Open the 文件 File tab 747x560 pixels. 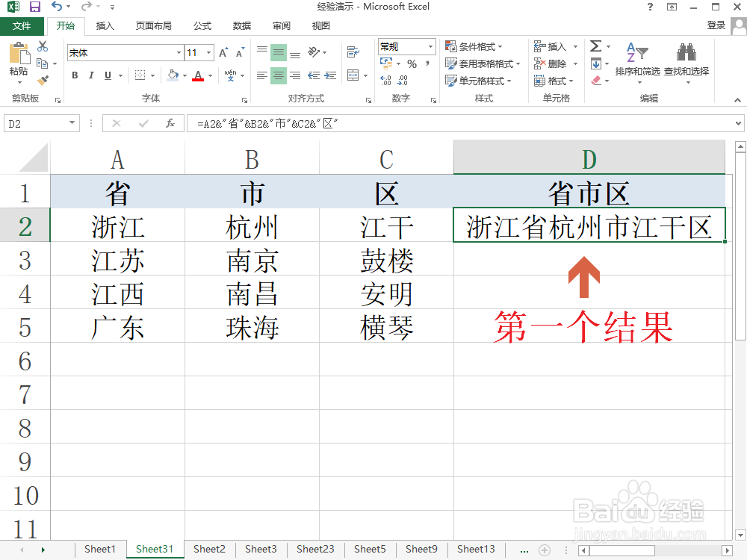(22, 26)
